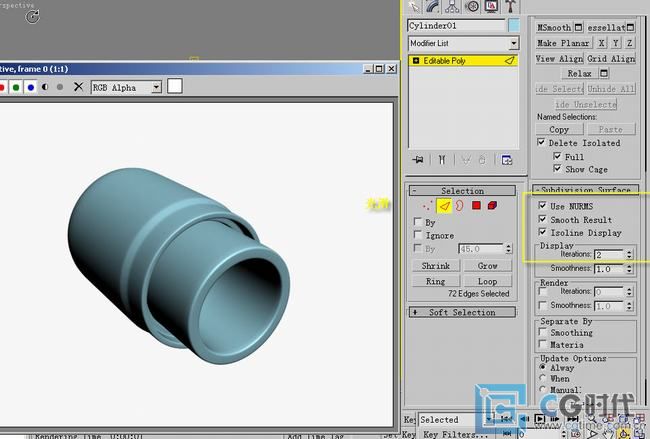
Task: Toggle the Show Cage checkbox
Action: tap(557, 168)
